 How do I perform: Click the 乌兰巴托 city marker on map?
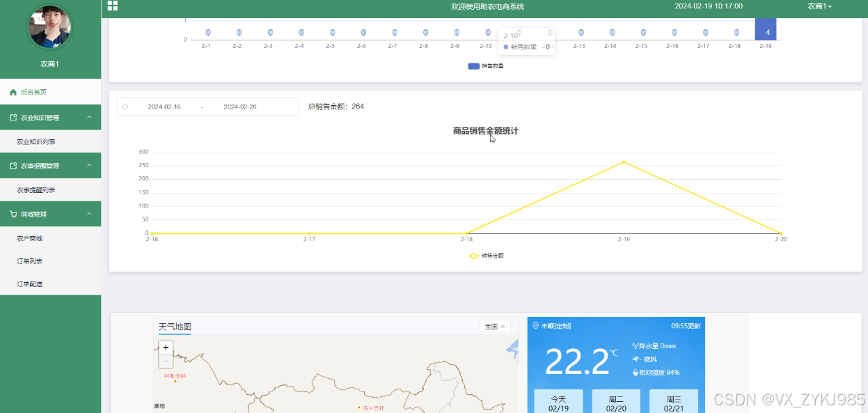(x=371, y=407)
